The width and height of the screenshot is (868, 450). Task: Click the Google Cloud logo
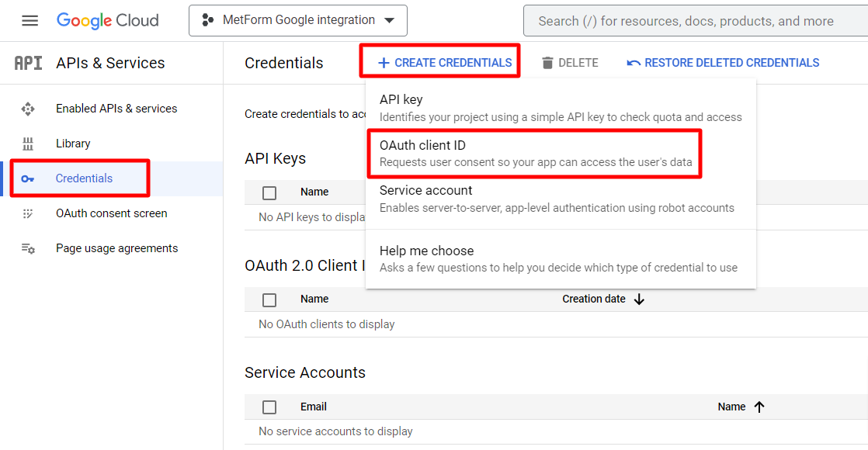click(x=108, y=21)
